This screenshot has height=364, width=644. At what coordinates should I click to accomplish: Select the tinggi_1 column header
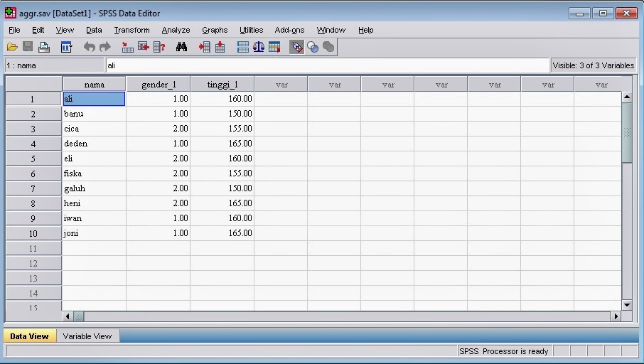coord(222,84)
